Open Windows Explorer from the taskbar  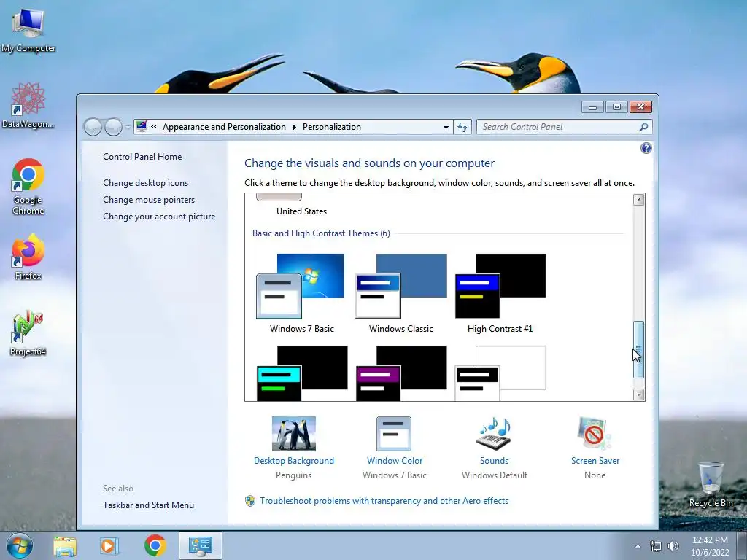[65, 546]
